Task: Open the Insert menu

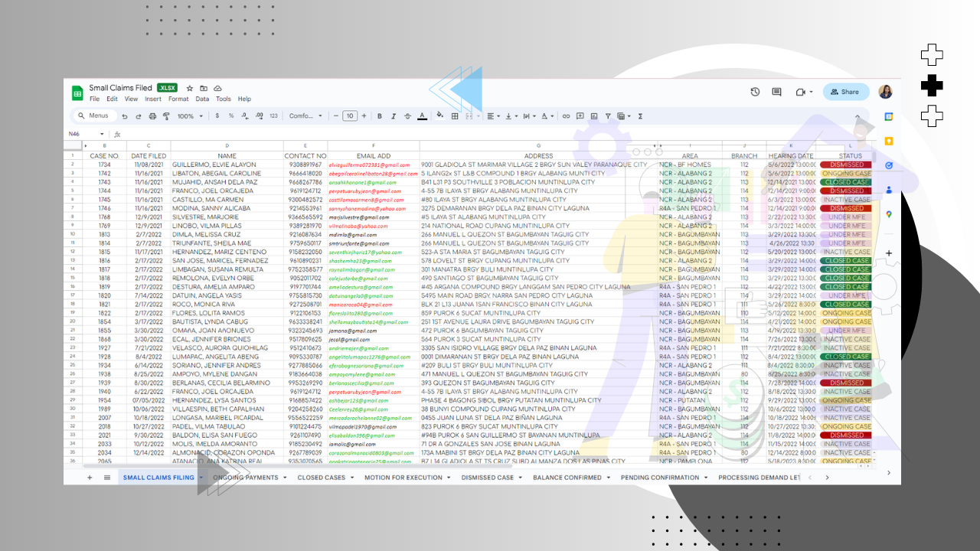Action: (x=153, y=99)
